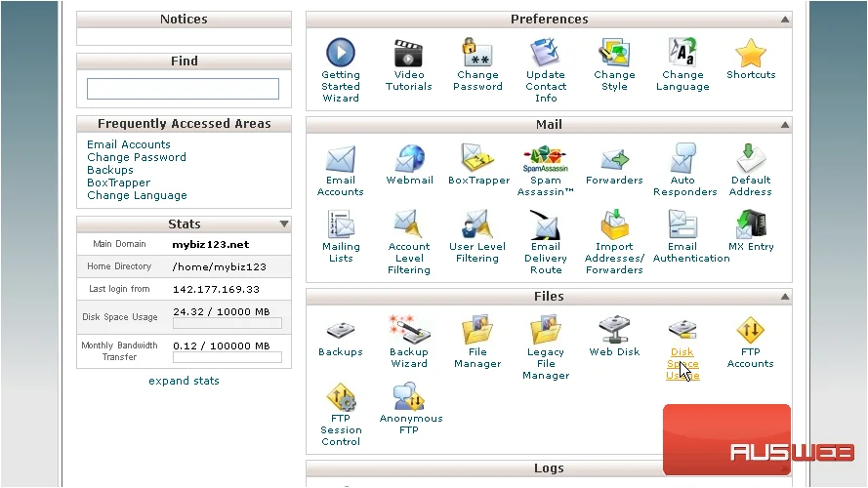
Task: Collapse the Files section arrow
Action: tap(785, 297)
